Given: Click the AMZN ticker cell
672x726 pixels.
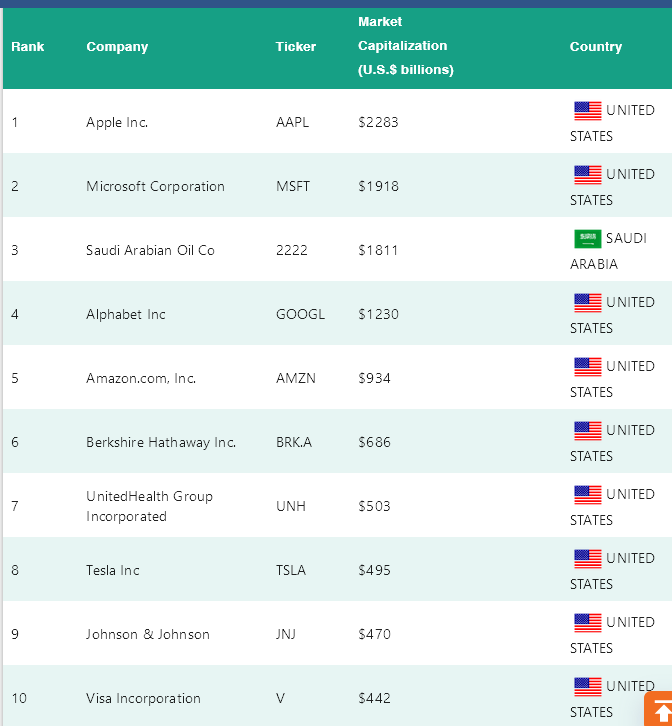Looking at the screenshot, I should (295, 378).
